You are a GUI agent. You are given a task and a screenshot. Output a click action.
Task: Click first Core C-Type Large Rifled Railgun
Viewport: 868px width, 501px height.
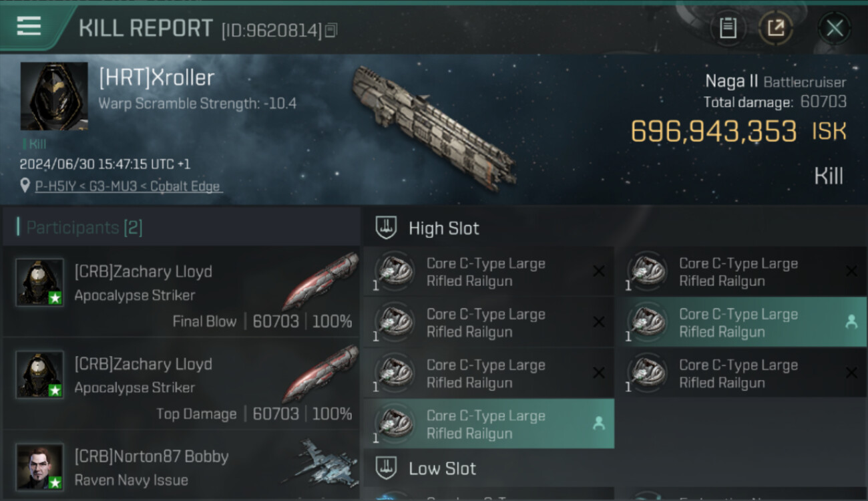489,271
